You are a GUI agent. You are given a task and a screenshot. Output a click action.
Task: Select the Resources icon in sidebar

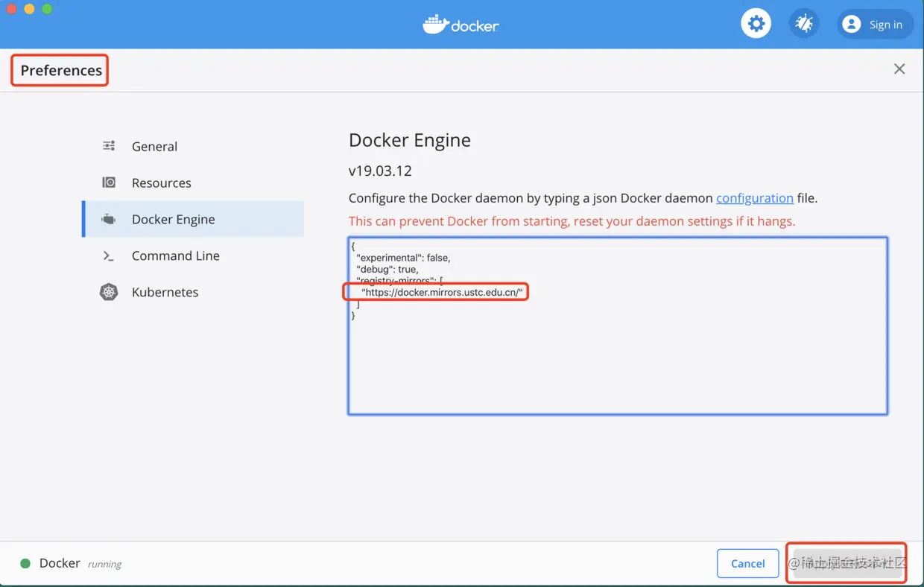click(x=109, y=183)
